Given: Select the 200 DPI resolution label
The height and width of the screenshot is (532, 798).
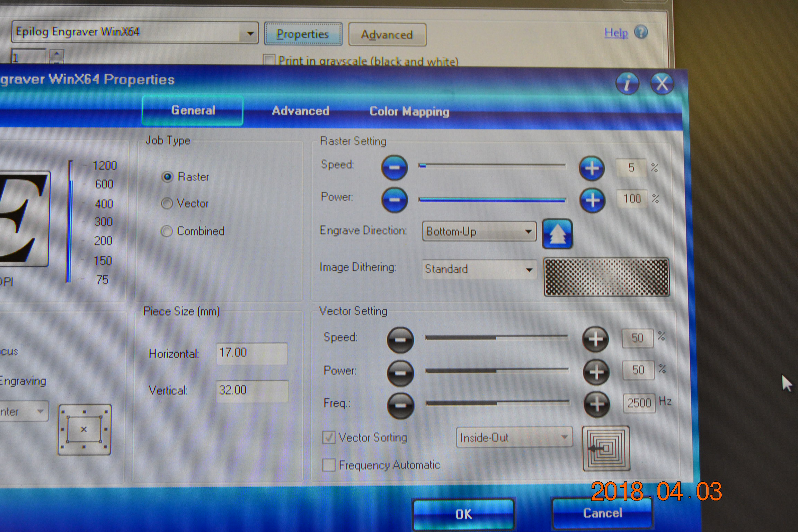Looking at the screenshot, I should coord(103,241).
